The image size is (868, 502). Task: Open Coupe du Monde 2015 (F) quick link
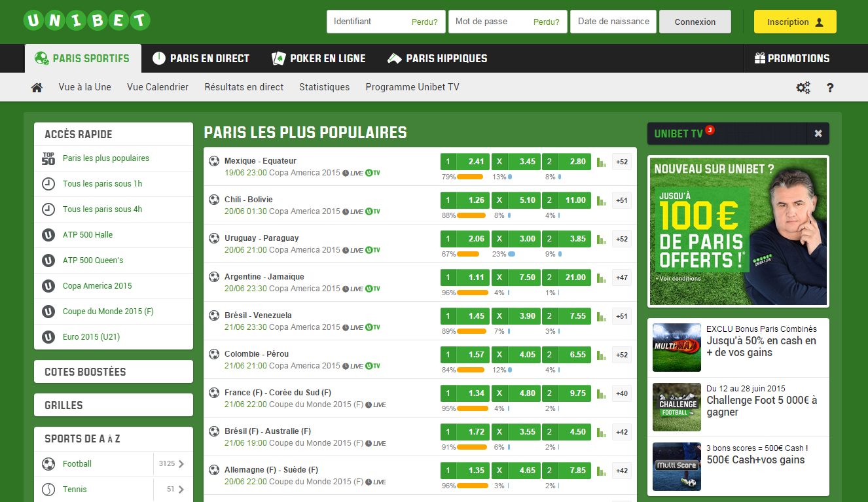coord(108,312)
